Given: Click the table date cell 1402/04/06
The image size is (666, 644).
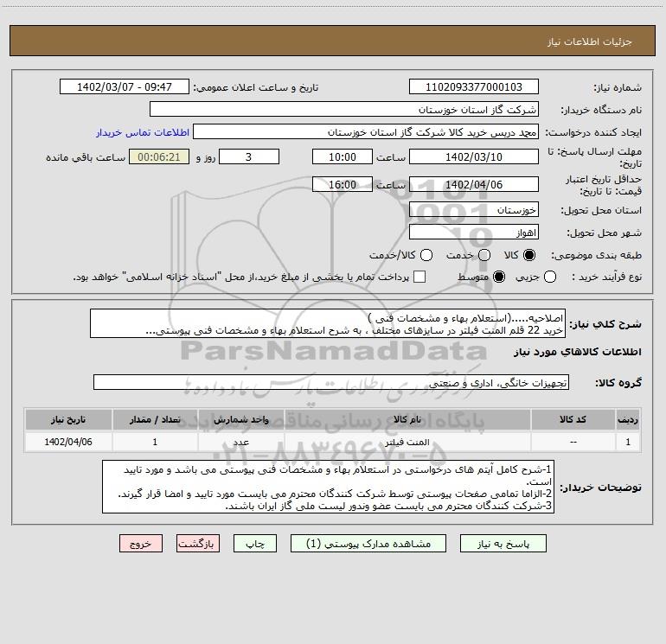Looking at the screenshot, I should [68, 442].
